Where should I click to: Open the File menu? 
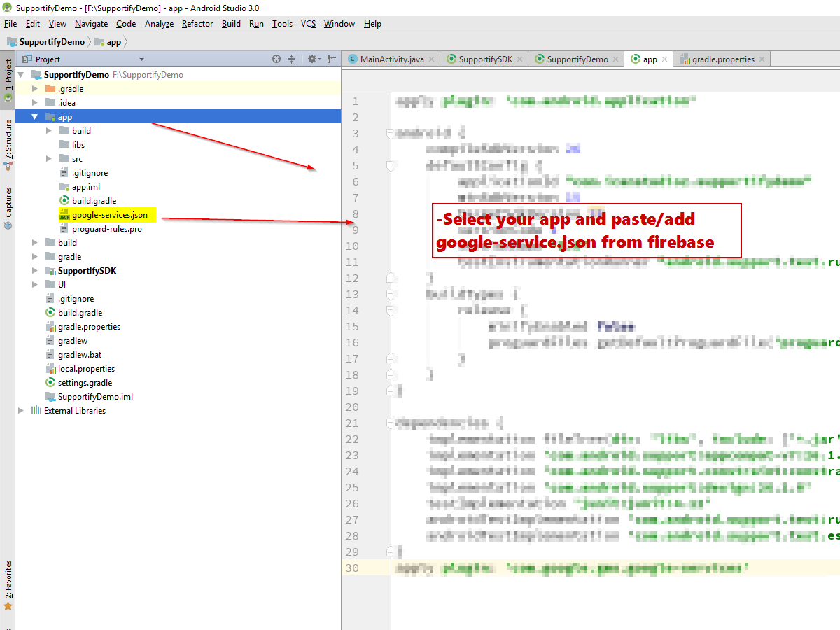point(10,24)
